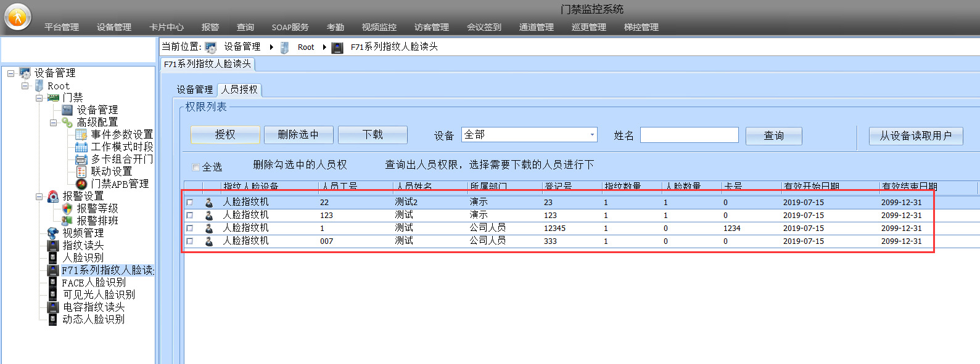
Task: Click the 事件参数设置 tree icon
Action: [81, 134]
